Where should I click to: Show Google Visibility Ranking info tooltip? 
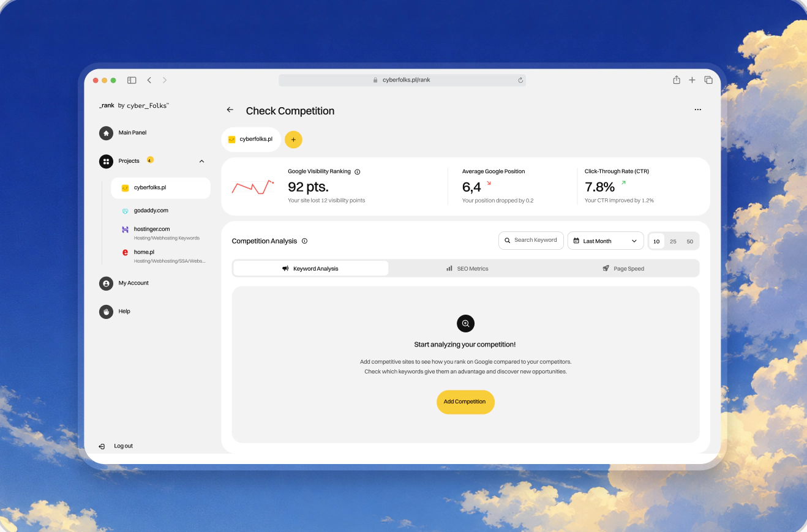(358, 172)
